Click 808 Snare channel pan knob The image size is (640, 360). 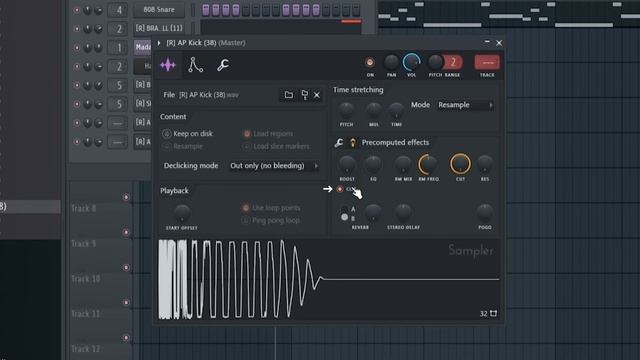(87, 10)
